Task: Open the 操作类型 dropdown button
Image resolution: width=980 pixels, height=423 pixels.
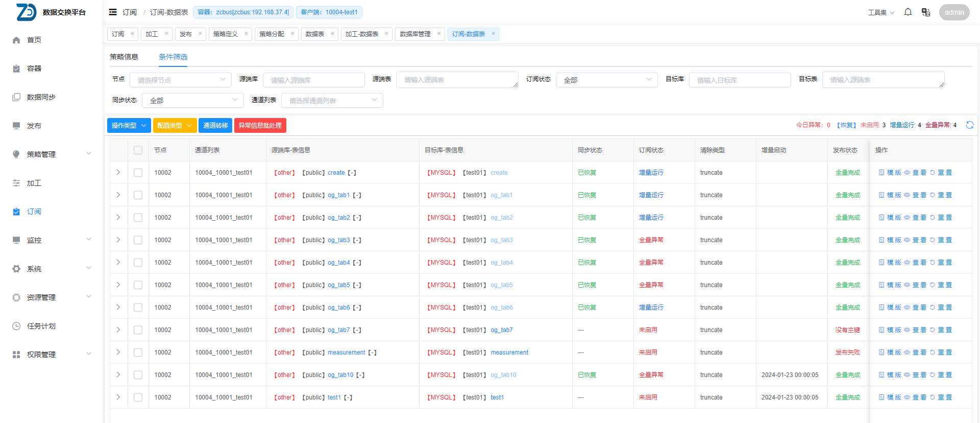Action: (x=129, y=126)
